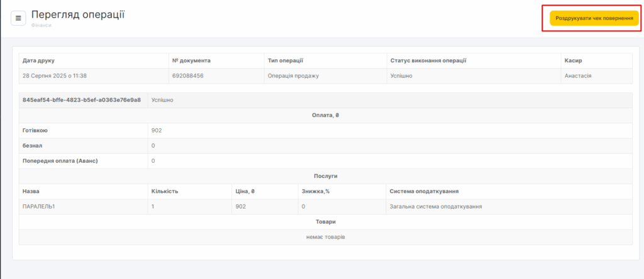Viewport: 644px width, 279px height.
Task: Click the безнал payment row label
Action: point(33,146)
